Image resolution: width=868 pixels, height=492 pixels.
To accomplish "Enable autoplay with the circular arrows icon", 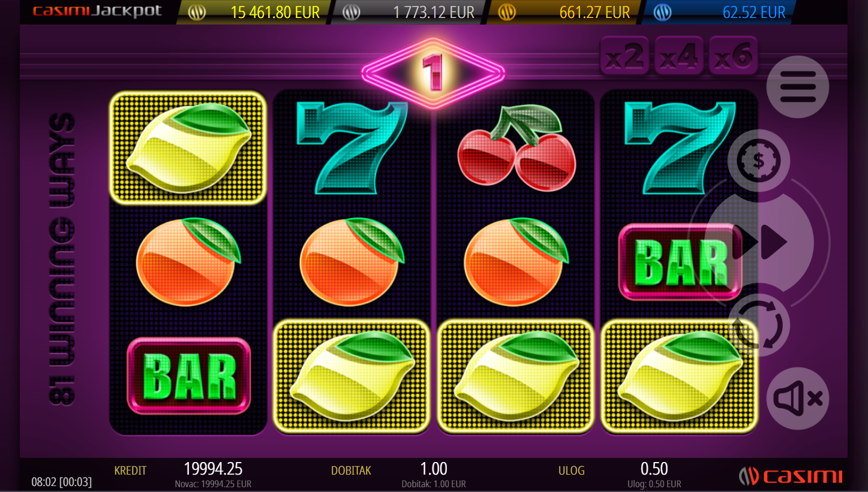I will pos(758,325).
